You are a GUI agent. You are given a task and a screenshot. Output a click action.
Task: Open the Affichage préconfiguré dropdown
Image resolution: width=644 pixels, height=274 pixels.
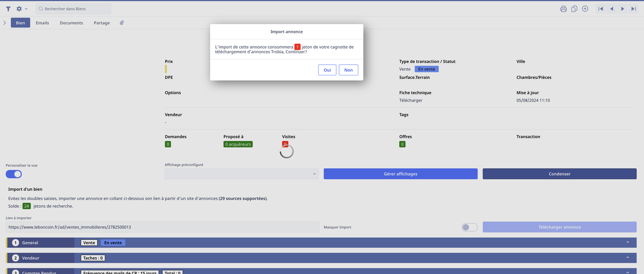(241, 174)
